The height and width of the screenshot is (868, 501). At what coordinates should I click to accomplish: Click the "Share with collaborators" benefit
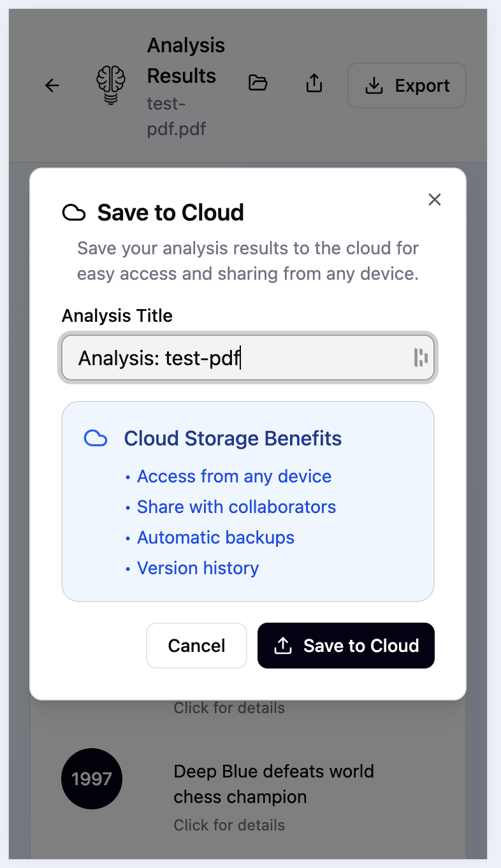point(236,507)
